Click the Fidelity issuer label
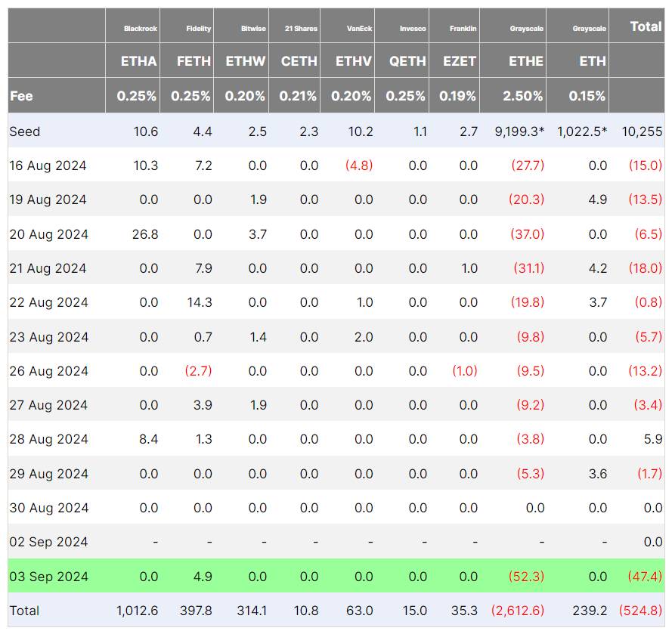Image resolution: width=672 pixels, height=634 pixels. (199, 29)
